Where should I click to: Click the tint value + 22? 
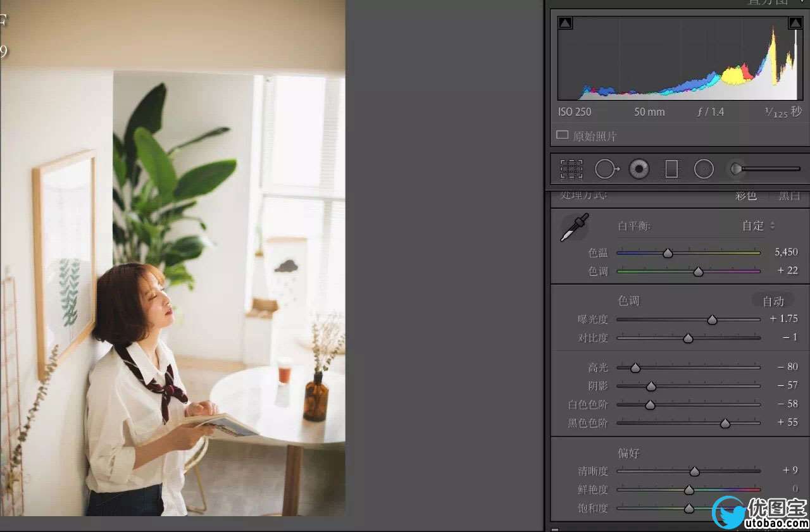(788, 270)
